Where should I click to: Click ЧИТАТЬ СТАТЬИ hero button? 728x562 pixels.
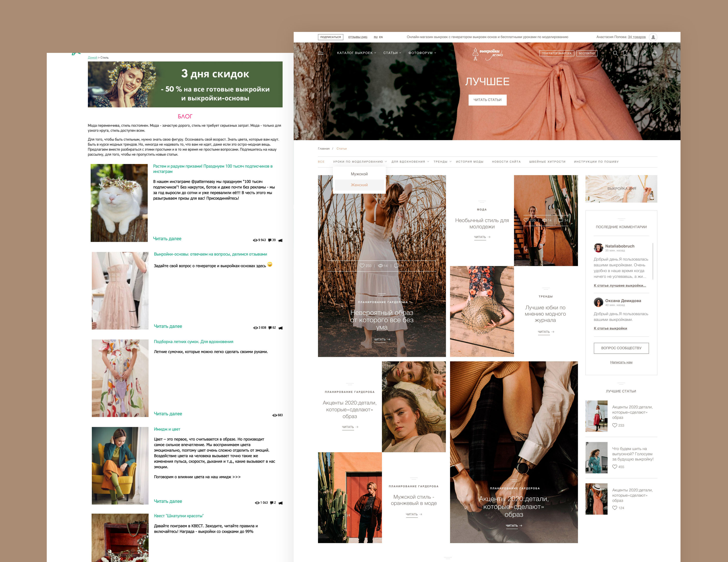click(487, 100)
